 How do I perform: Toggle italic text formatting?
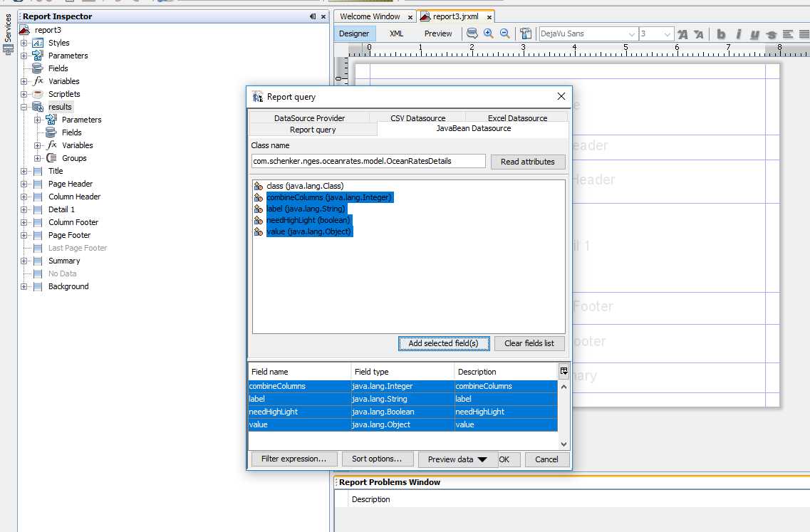[738, 34]
